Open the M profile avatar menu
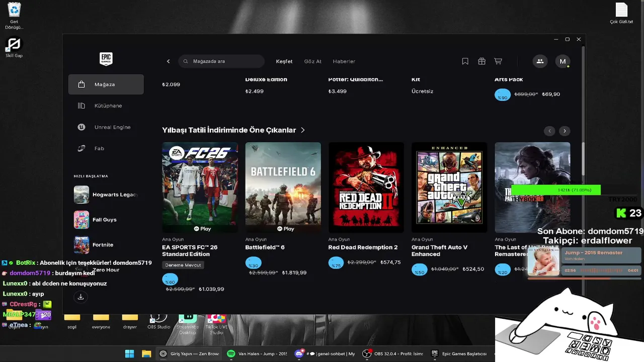Viewport: 644px width, 362px height. [x=562, y=61]
